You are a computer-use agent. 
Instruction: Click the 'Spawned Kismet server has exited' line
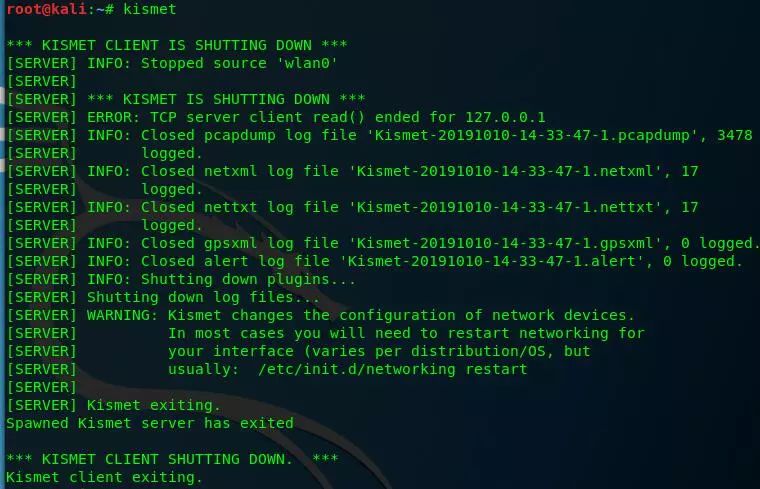click(150, 423)
